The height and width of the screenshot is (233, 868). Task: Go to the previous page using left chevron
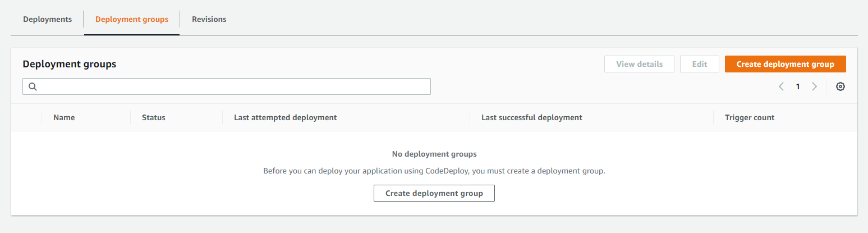pyautogui.click(x=781, y=86)
